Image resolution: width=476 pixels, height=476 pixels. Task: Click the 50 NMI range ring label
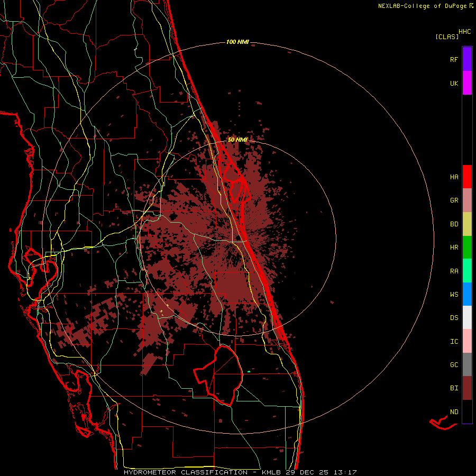[237, 140]
